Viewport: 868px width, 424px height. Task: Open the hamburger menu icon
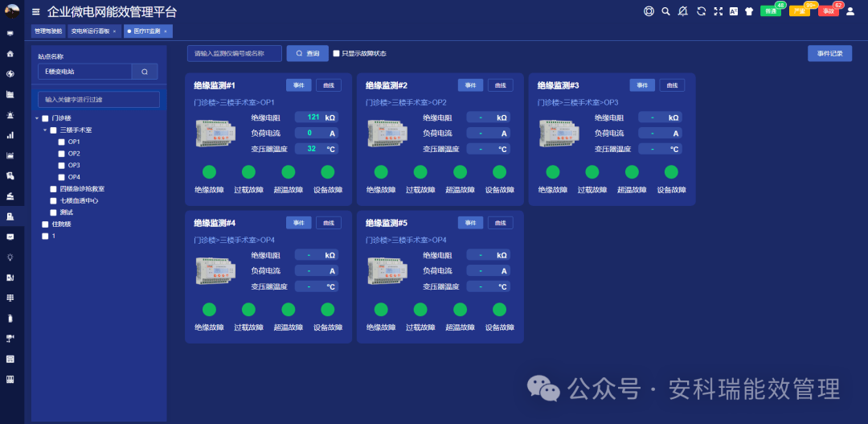tap(36, 11)
